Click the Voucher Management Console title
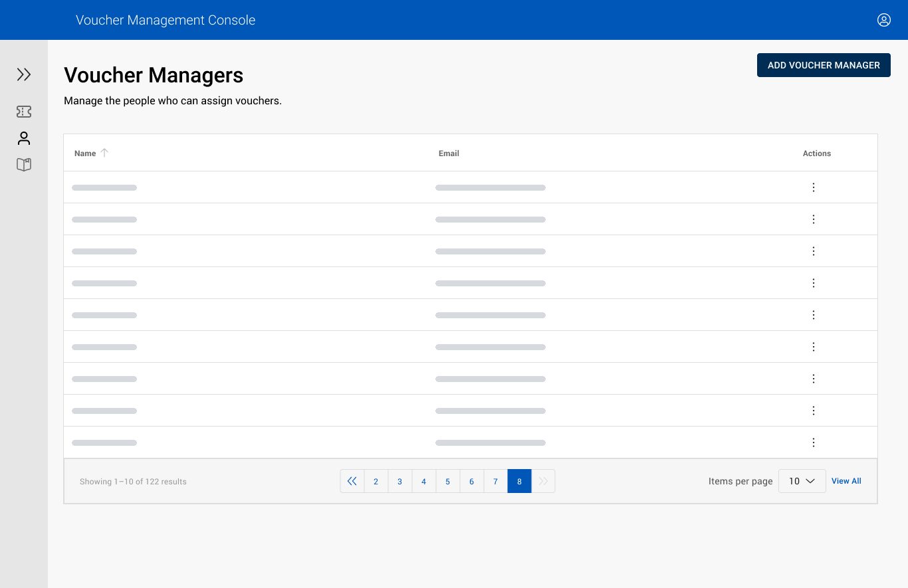 [x=166, y=20]
